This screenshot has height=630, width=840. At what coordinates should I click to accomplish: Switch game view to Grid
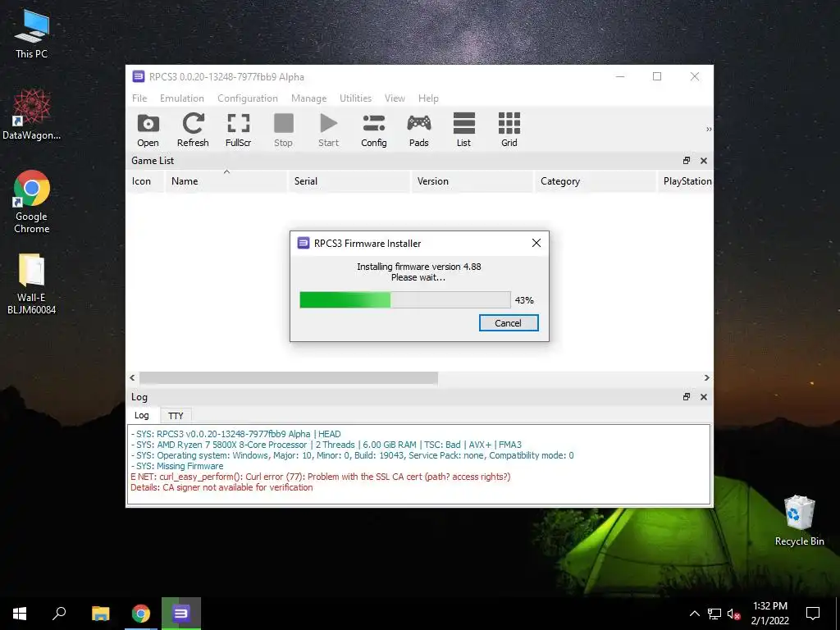(x=509, y=130)
